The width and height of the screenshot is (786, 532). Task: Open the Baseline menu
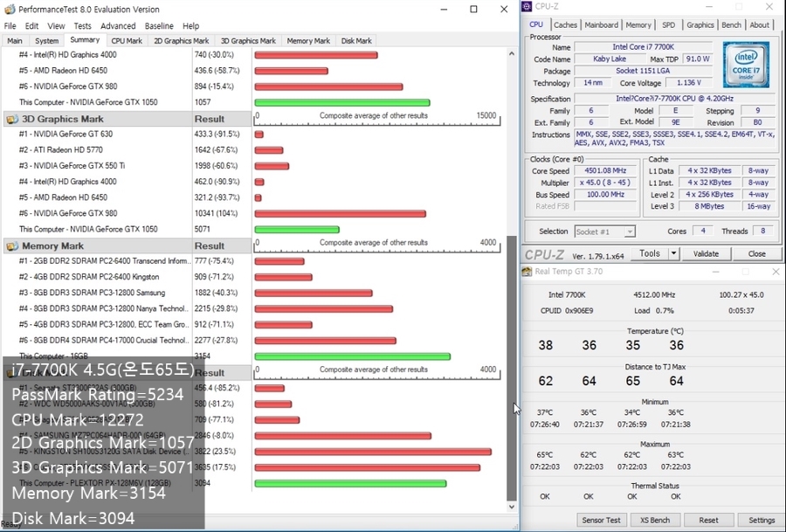pos(159,26)
